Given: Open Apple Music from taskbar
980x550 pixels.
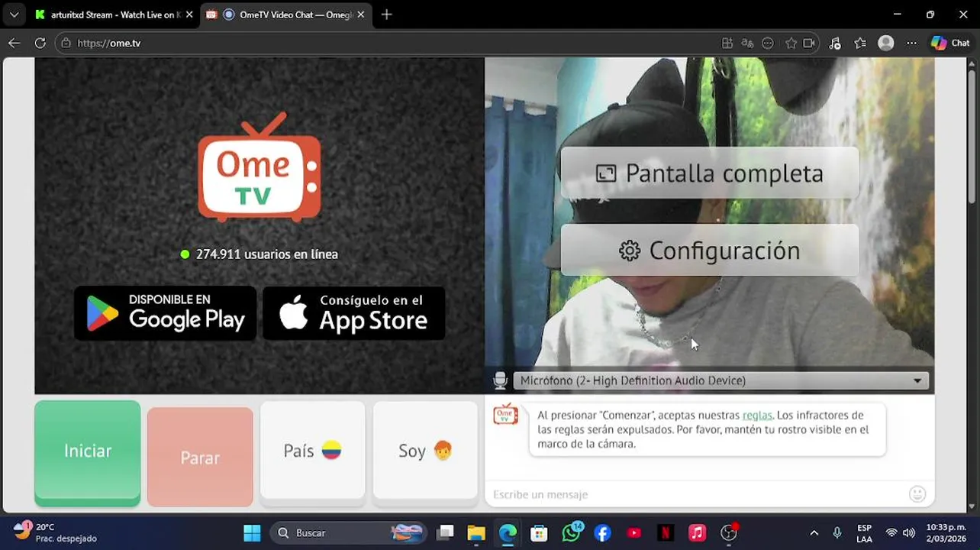Looking at the screenshot, I should tap(697, 532).
